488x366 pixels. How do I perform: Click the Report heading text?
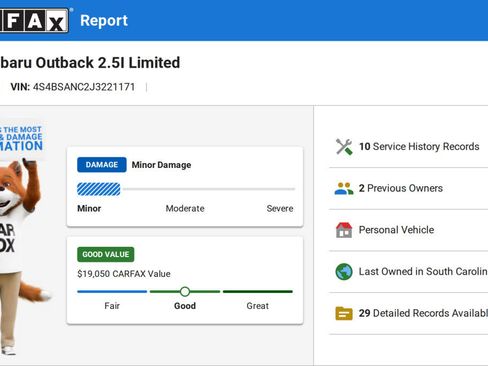[x=104, y=21]
